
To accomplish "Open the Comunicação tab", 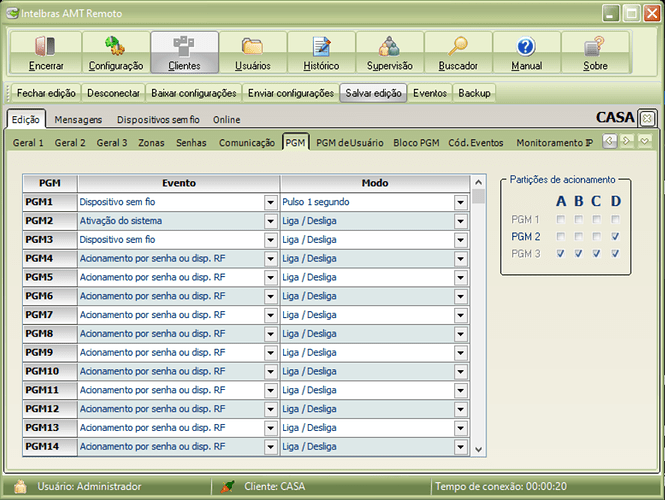I will [247, 143].
